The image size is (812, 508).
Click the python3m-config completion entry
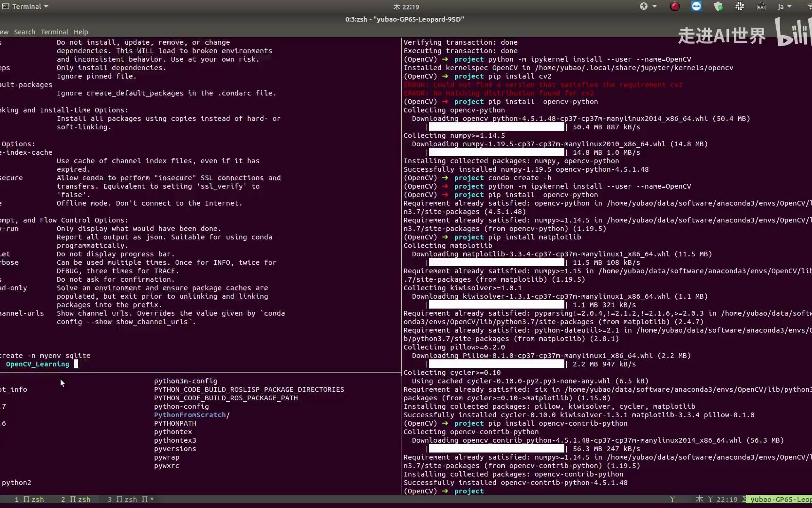pyautogui.click(x=186, y=381)
